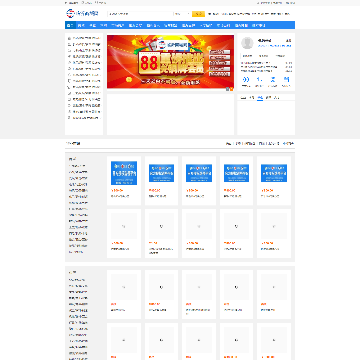Image resolution: width=360 pixels, height=360 pixels.
Task: Click the first category icon in left sidebar list
Action: (69, 38)
